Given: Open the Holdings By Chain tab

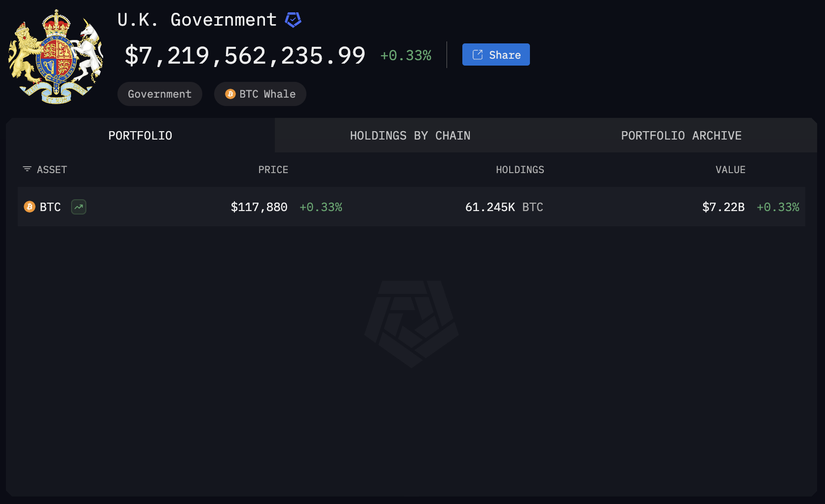Looking at the screenshot, I should pos(410,136).
